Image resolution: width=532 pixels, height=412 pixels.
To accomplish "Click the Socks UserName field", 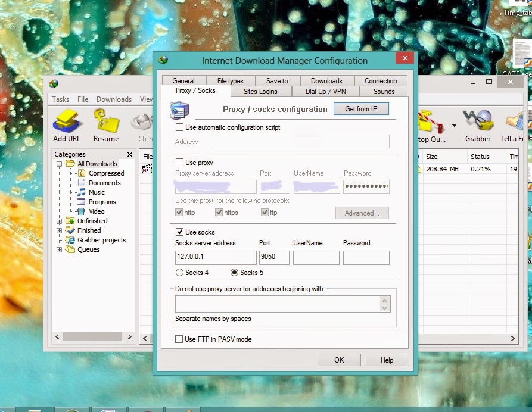I will 316,257.
